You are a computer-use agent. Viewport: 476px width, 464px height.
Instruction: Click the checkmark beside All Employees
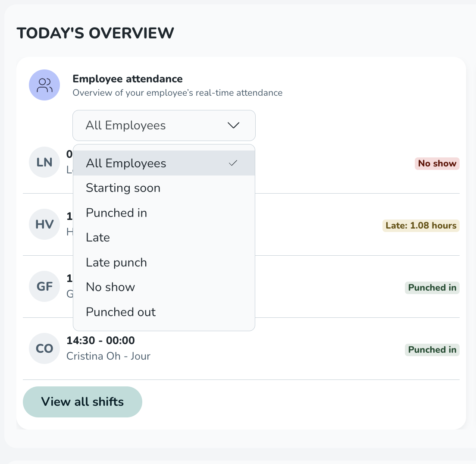(233, 163)
